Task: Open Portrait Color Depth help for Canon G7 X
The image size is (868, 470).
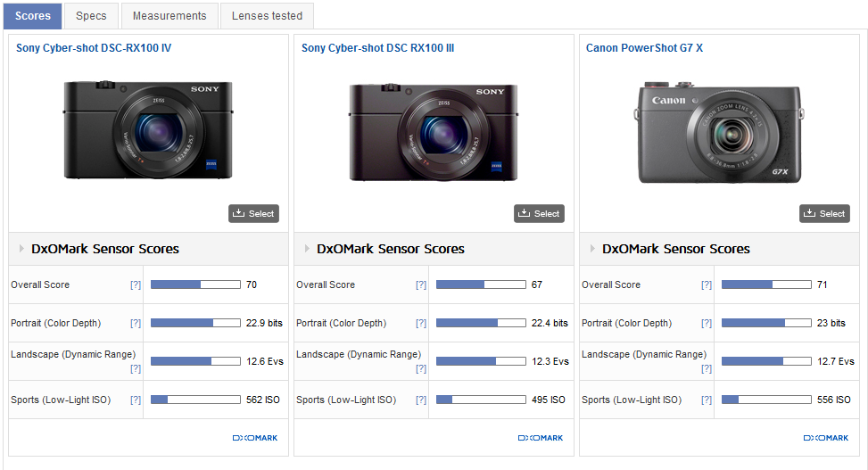Action: click(707, 323)
